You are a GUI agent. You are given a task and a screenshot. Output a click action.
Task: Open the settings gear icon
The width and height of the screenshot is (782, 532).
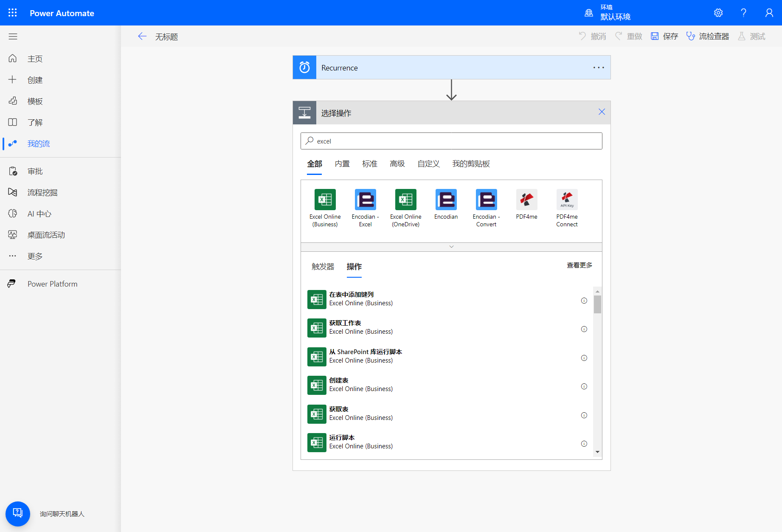click(x=718, y=13)
